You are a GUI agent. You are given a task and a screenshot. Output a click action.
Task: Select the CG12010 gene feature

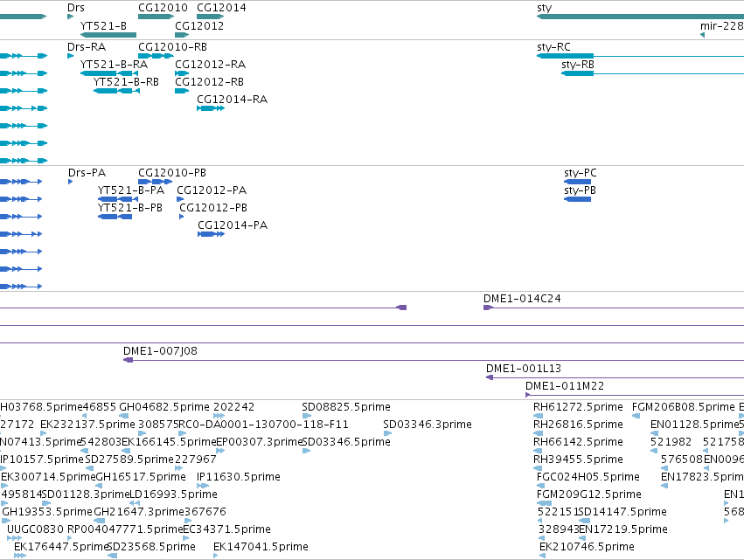click(x=156, y=17)
